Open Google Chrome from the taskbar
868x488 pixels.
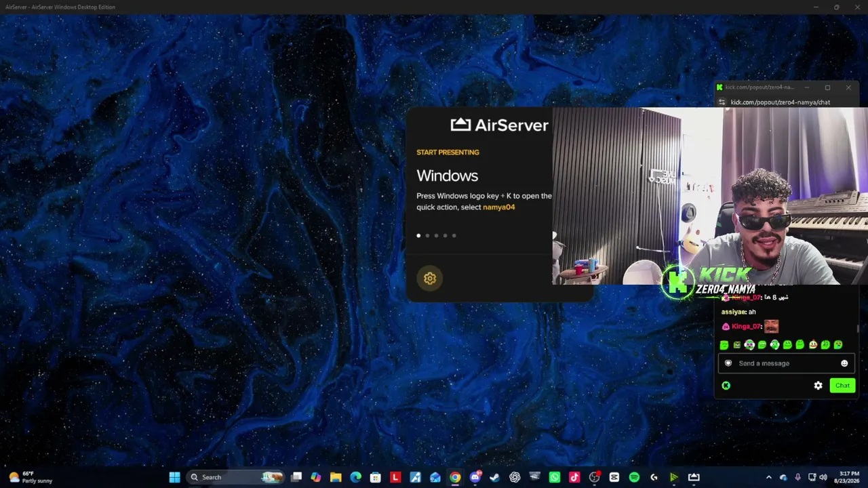pos(455,477)
